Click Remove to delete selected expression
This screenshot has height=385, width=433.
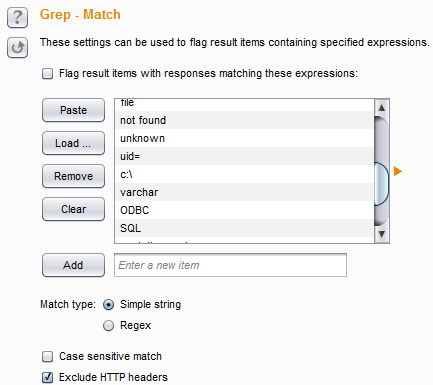coord(73,176)
